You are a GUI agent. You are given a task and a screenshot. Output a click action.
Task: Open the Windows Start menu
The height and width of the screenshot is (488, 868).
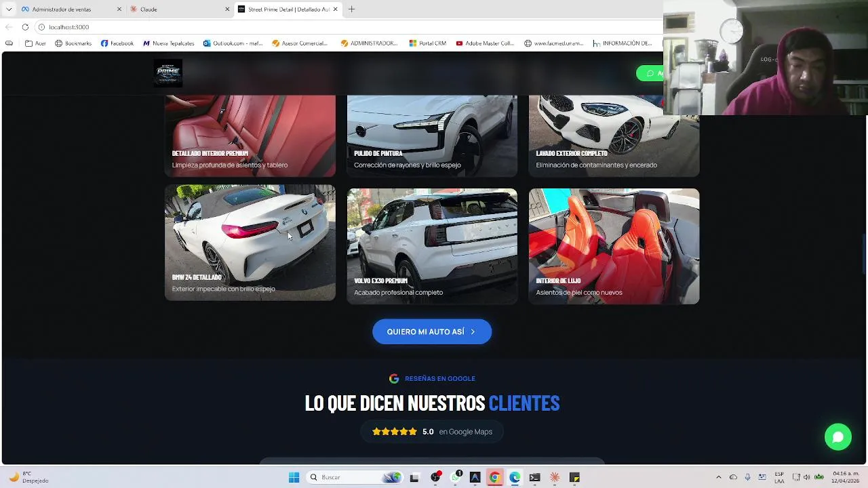pos(294,477)
